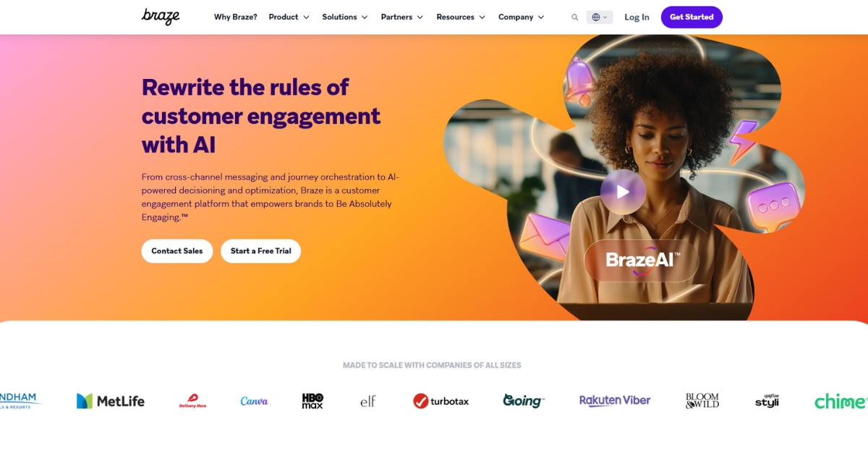This screenshot has width=868, height=456.
Task: Open the search magnifier icon
Action: pyautogui.click(x=575, y=17)
